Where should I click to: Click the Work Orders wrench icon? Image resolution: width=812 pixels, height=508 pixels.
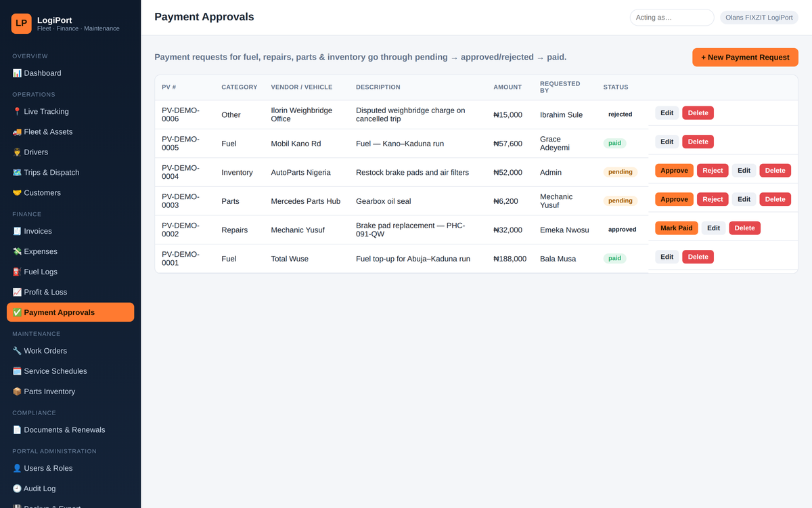click(17, 351)
